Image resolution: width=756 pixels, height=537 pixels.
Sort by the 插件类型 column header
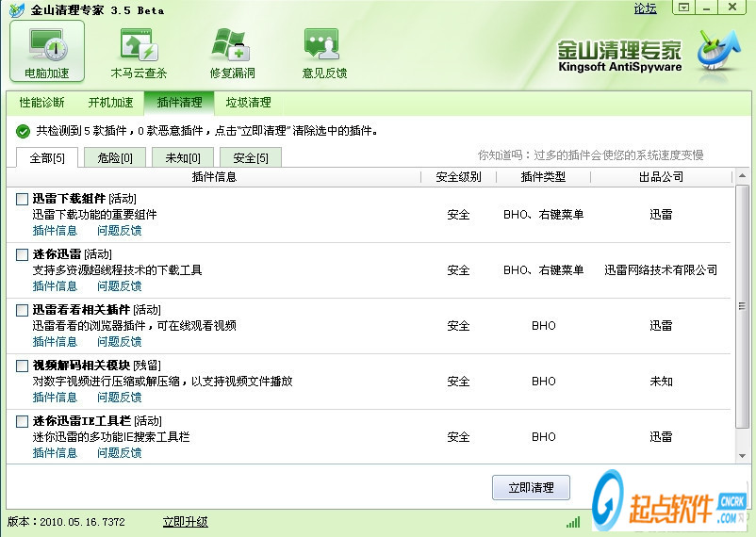coord(543,177)
